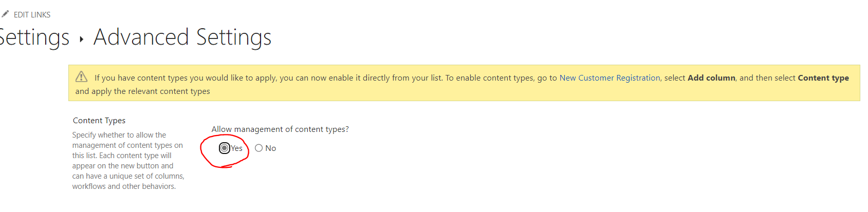Select the Yes radio button
Image resolution: width=868 pixels, height=212 pixels.
[x=225, y=148]
